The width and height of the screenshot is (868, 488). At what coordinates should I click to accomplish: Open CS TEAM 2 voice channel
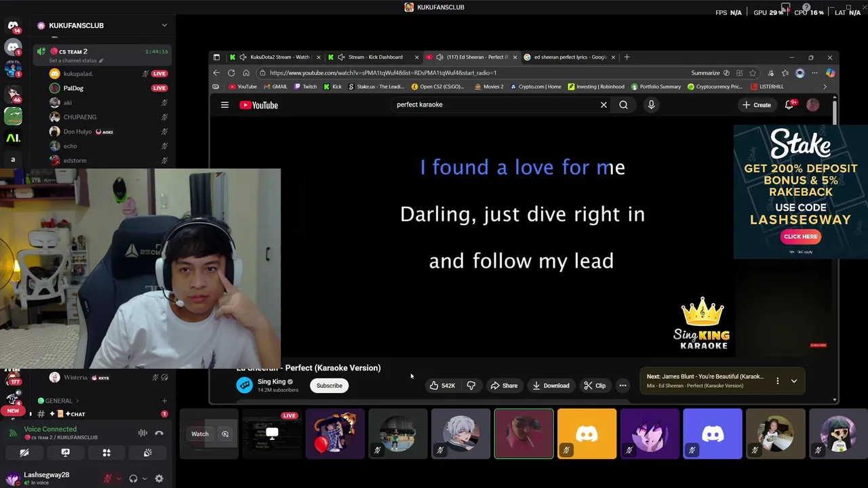102,55
